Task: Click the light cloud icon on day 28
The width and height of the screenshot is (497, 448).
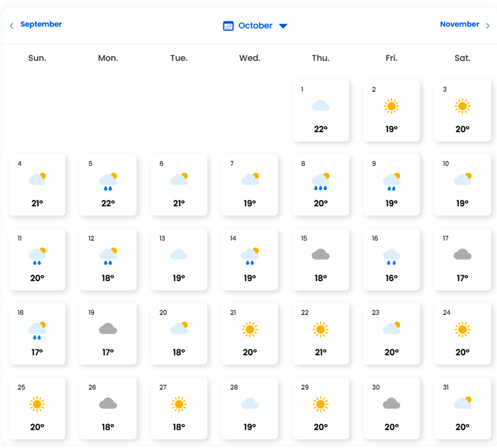Action: (250, 403)
